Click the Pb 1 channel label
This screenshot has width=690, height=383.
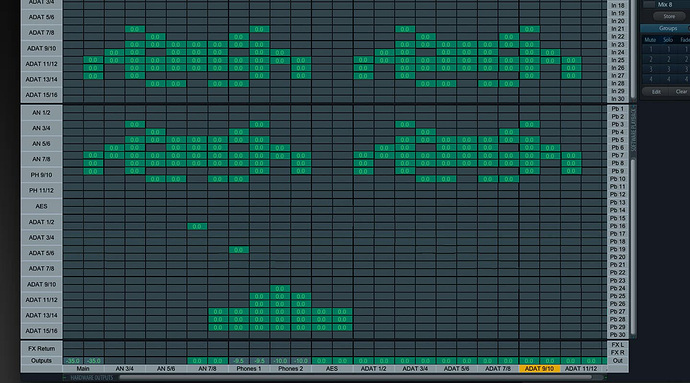point(617,109)
